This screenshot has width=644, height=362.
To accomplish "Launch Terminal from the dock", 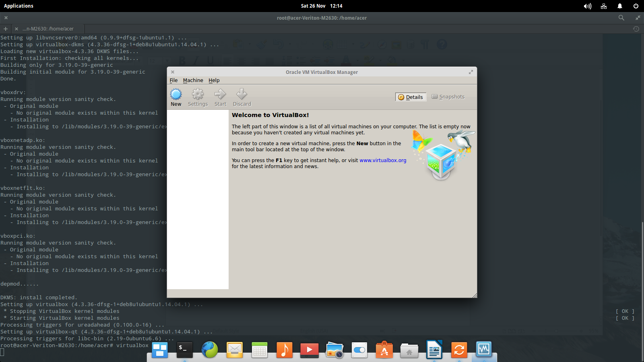I will coord(185,350).
